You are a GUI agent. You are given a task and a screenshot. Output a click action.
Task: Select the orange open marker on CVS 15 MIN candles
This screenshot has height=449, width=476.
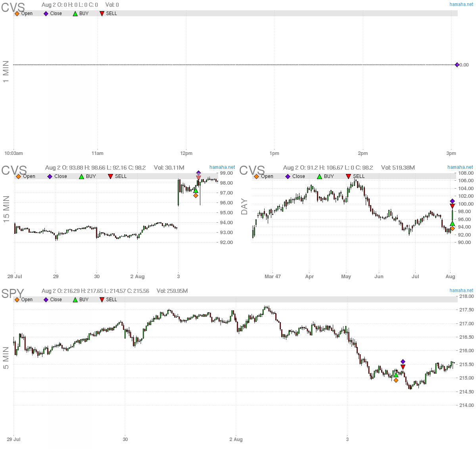click(x=196, y=195)
